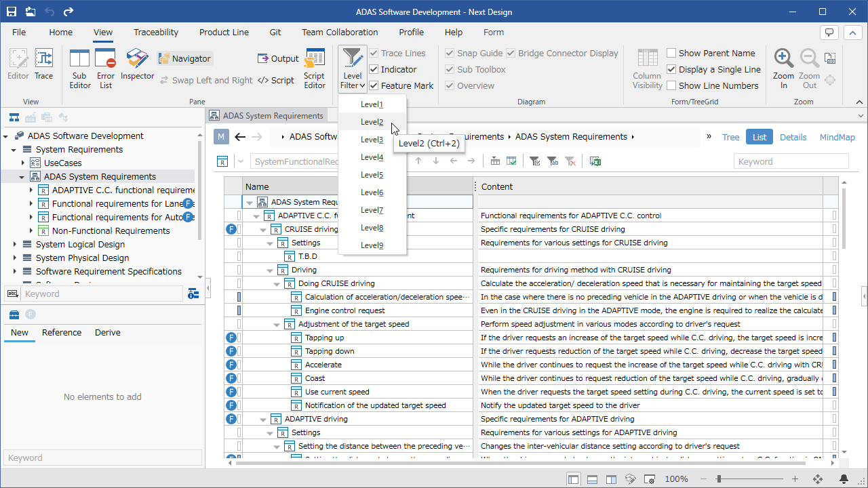Image resolution: width=868 pixels, height=488 pixels.
Task: Uncheck the Indicator checkbox
Action: 374,69
